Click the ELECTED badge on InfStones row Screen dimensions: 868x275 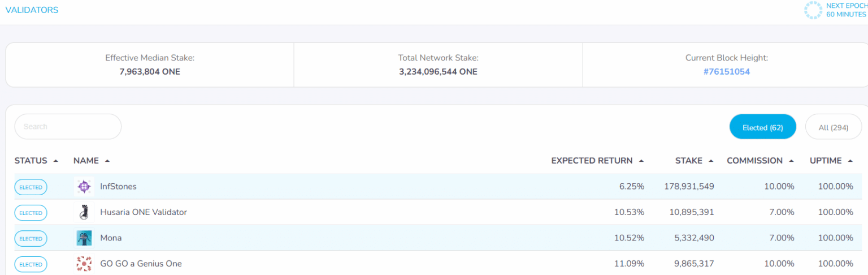[31, 187]
